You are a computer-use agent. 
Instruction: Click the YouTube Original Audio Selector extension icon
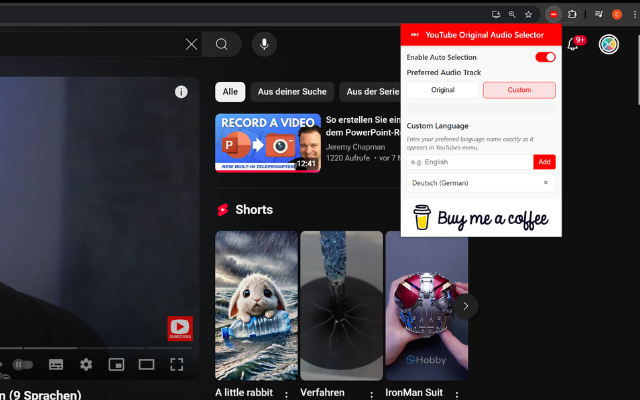click(x=553, y=14)
